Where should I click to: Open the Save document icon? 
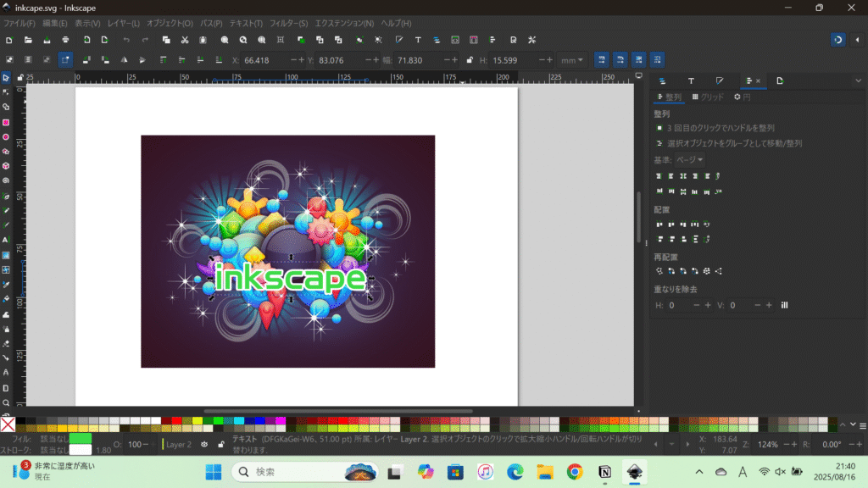(x=47, y=40)
